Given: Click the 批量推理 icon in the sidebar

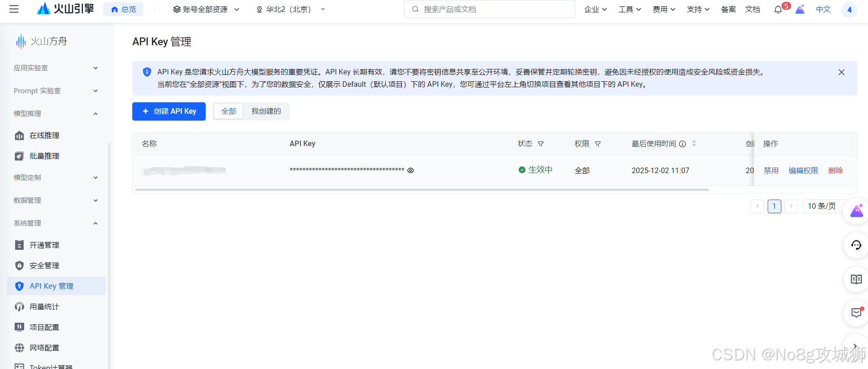Looking at the screenshot, I should pos(19,156).
